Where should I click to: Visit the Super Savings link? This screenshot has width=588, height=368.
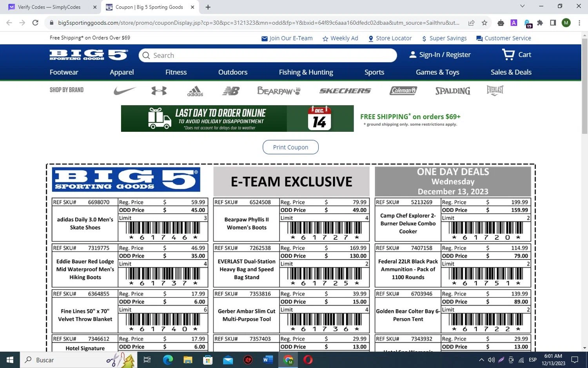444,38
